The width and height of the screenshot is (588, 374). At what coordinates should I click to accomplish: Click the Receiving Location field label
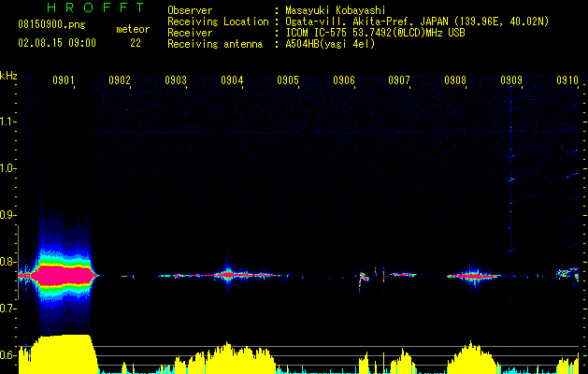(218, 22)
